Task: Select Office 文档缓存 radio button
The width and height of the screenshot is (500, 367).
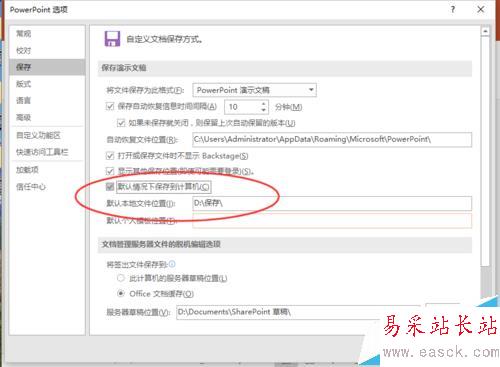Action: tap(121, 293)
